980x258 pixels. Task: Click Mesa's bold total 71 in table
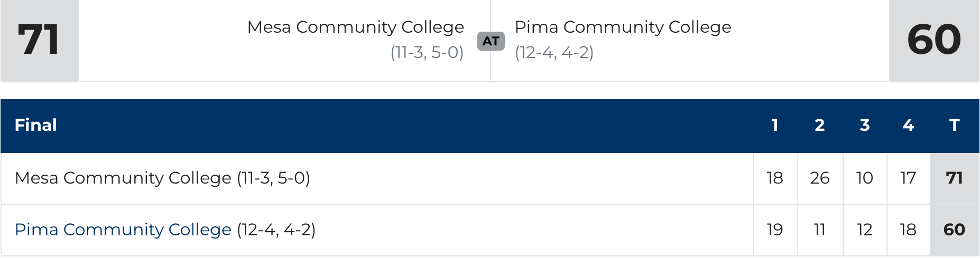(954, 178)
